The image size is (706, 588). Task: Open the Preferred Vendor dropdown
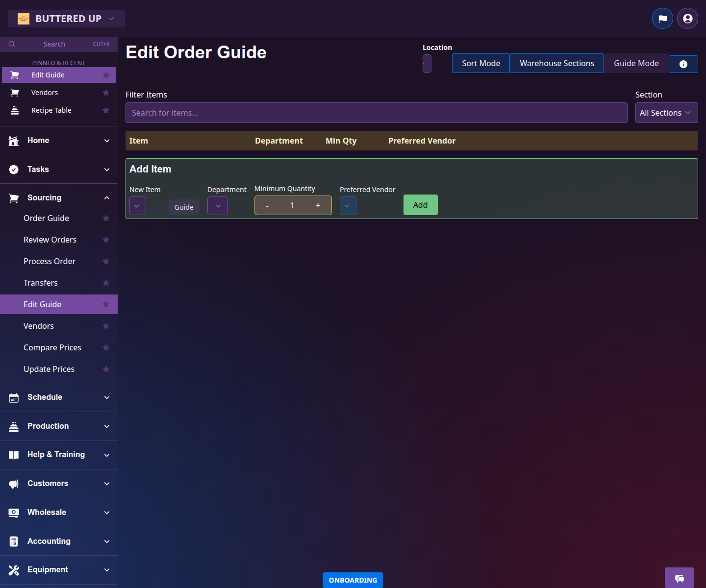point(348,206)
